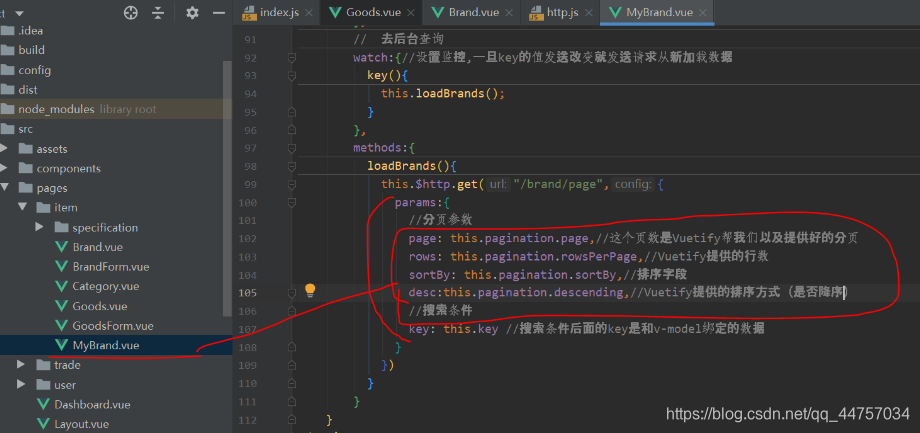The image size is (920, 433).
Task: Open Category.vue in project tree
Action: (106, 286)
